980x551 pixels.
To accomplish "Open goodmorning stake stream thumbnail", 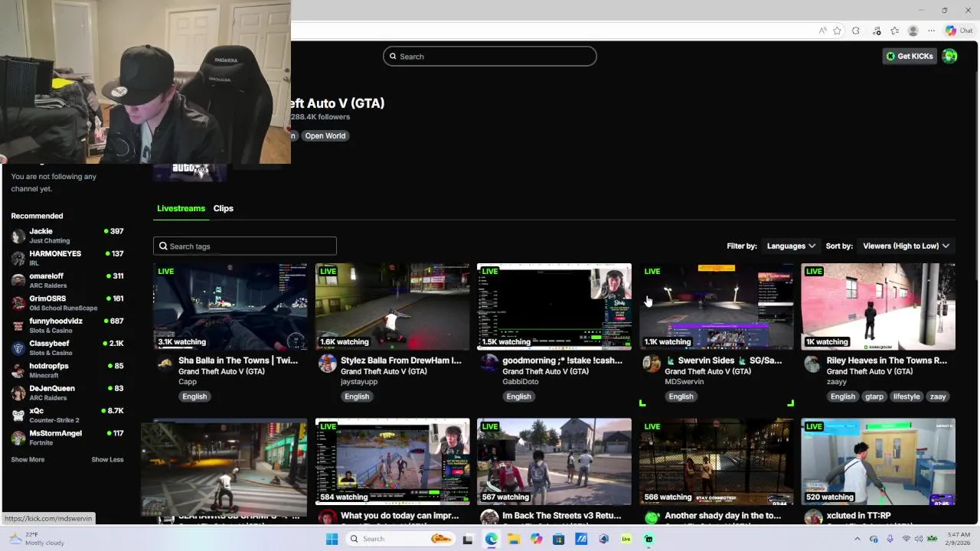I will (554, 306).
